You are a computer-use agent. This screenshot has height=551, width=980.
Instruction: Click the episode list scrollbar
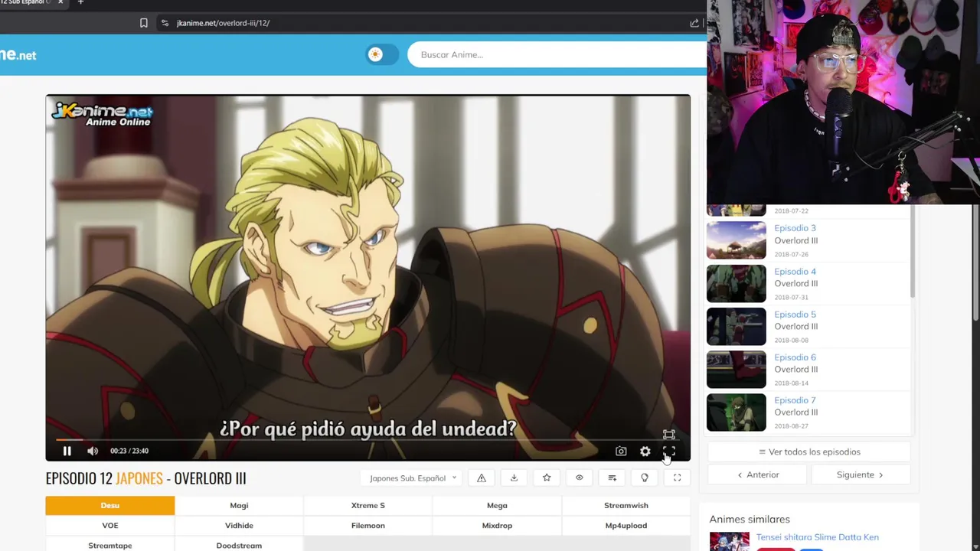[913, 253]
